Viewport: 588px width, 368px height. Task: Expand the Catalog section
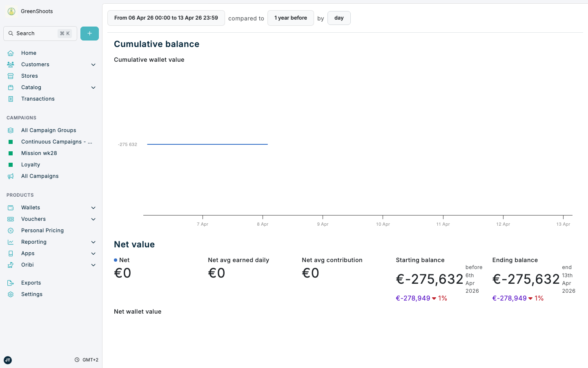[93, 88]
